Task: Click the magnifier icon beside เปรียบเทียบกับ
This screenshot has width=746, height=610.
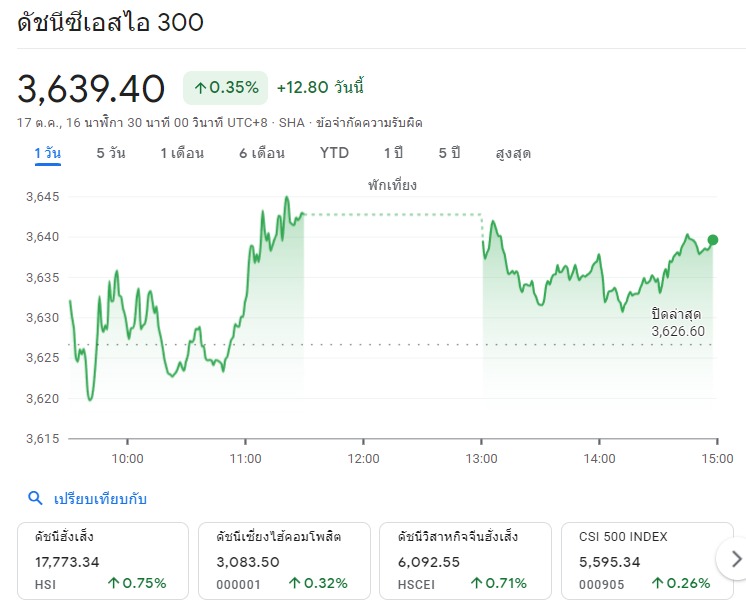Action: tap(35, 498)
